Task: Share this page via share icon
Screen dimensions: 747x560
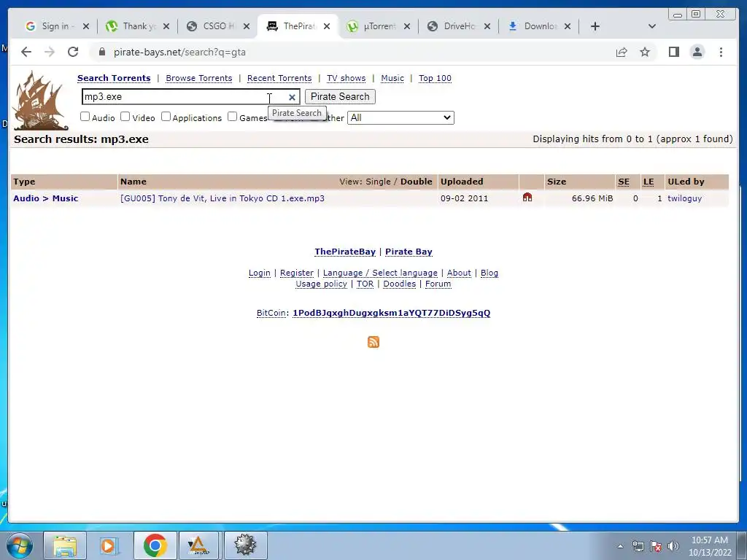Action: [622, 52]
